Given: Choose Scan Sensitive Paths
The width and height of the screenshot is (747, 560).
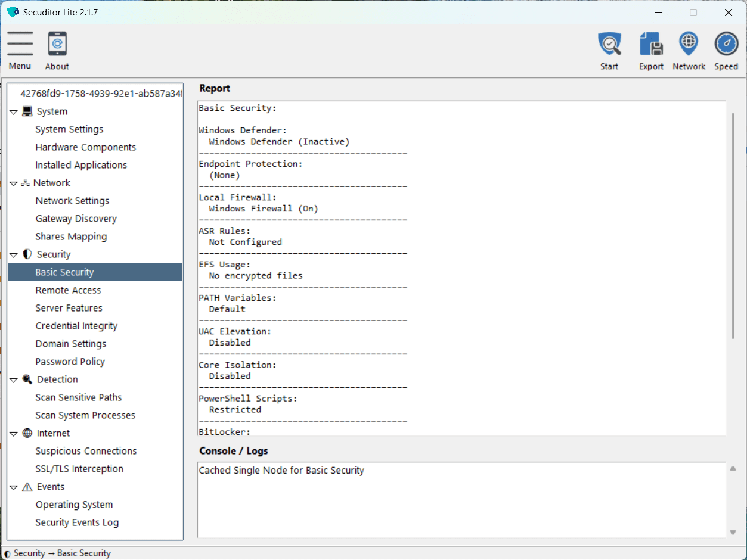Looking at the screenshot, I should 79,397.
